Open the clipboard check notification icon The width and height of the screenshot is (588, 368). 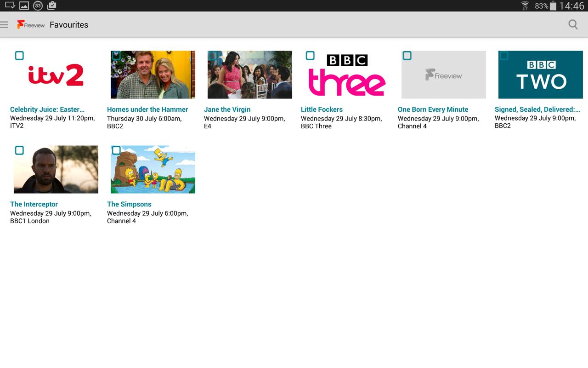(x=51, y=6)
